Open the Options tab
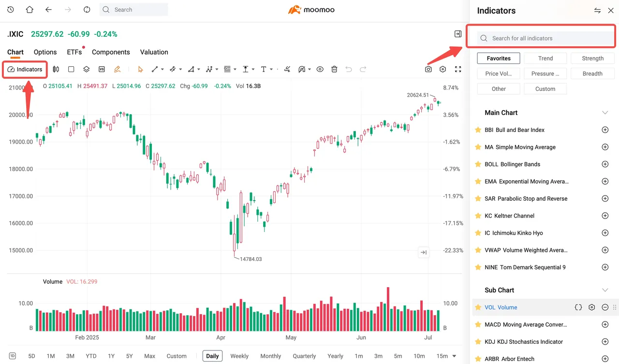 (45, 52)
